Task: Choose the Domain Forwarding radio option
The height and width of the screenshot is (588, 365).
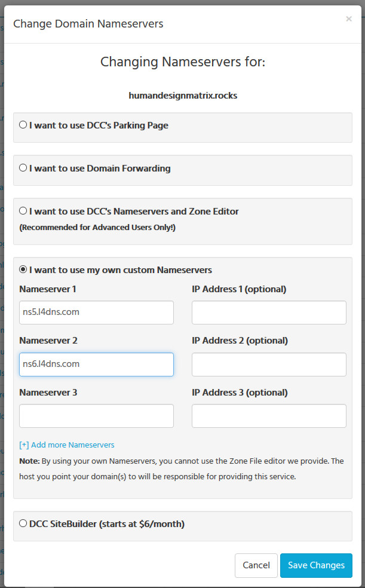Action: pos(23,169)
